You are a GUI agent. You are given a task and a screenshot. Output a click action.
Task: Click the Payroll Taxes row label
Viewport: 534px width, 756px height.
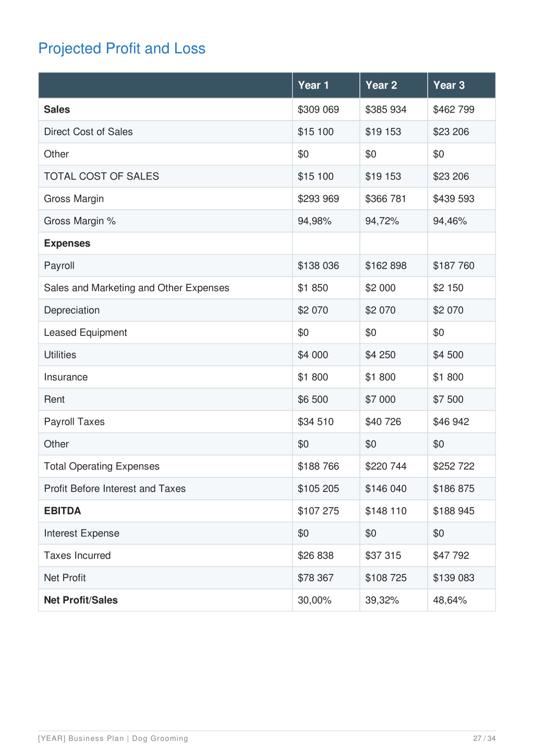coord(74,422)
